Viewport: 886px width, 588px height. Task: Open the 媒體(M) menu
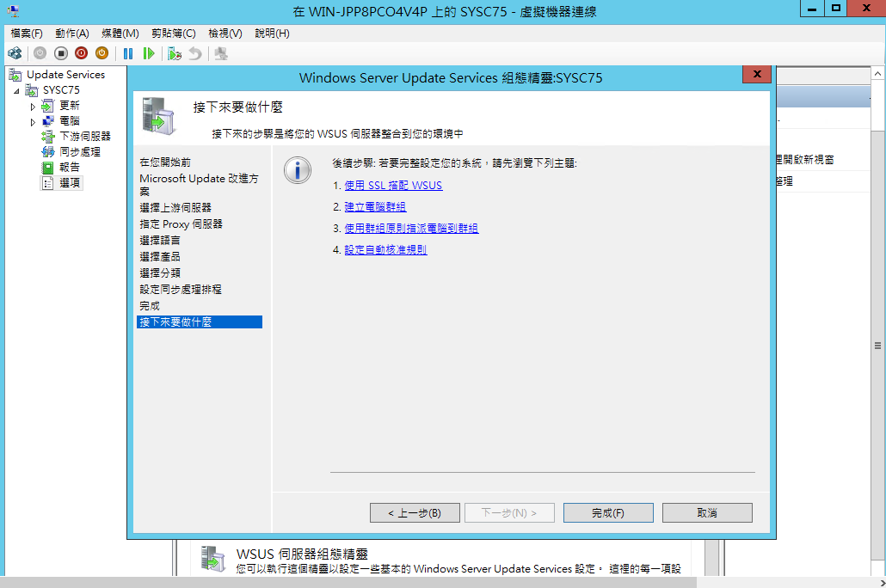120,34
